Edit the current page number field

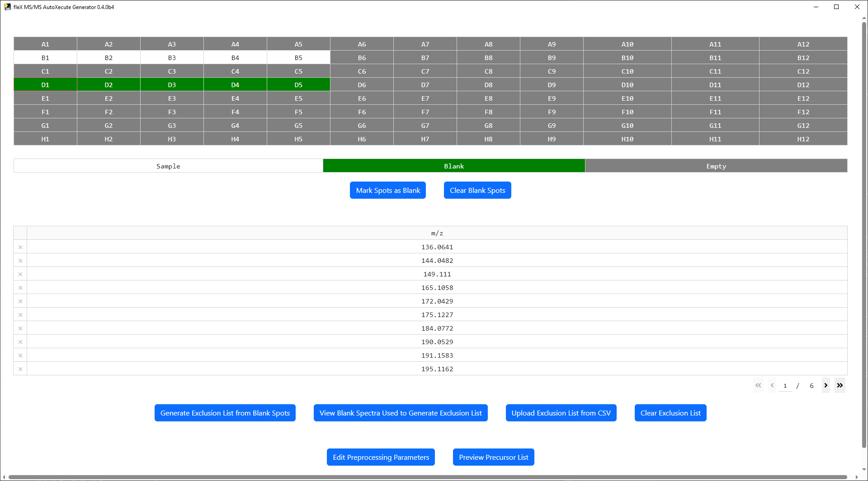[785, 386]
